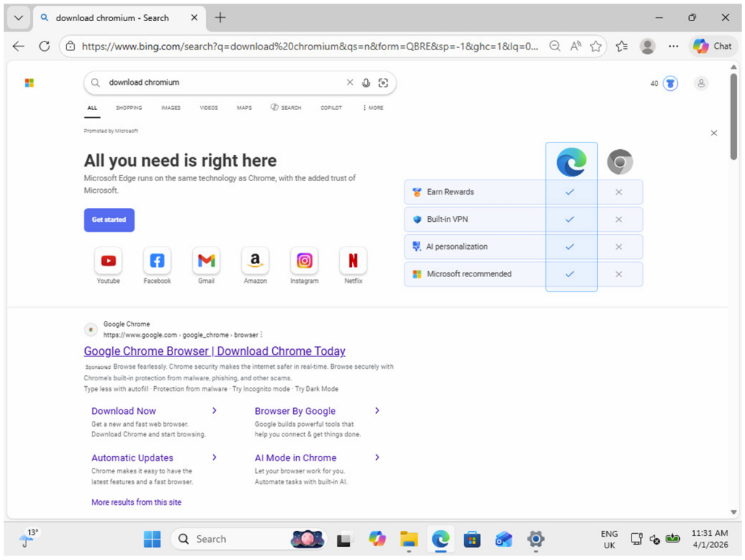Switch to the SHOPPING tab
This screenshot has height=560, width=745.
coord(129,108)
